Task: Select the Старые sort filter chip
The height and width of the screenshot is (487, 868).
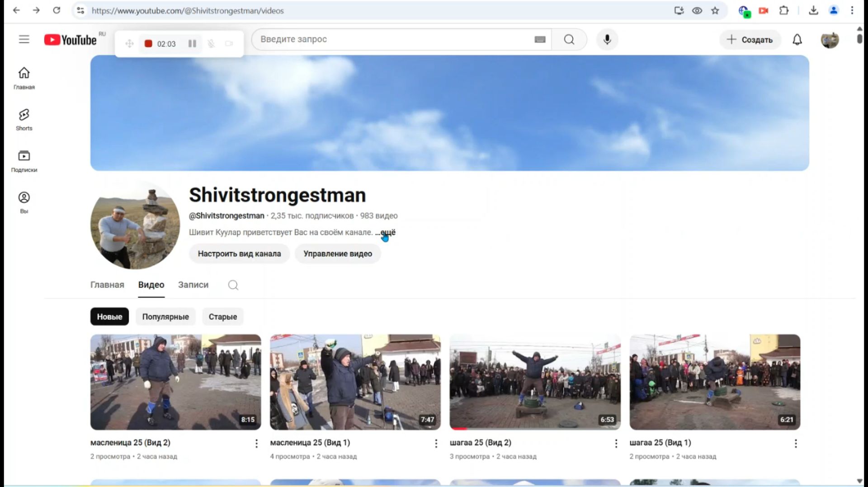Action: [x=222, y=317]
